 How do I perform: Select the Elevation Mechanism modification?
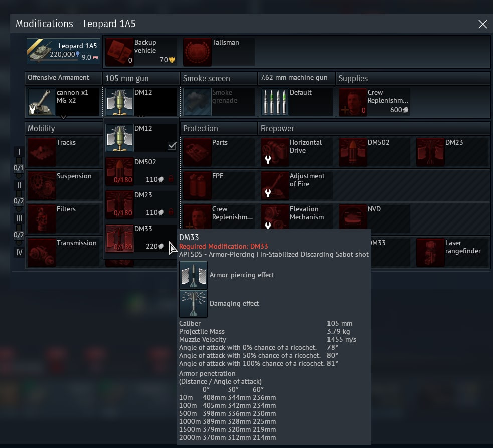click(x=296, y=217)
